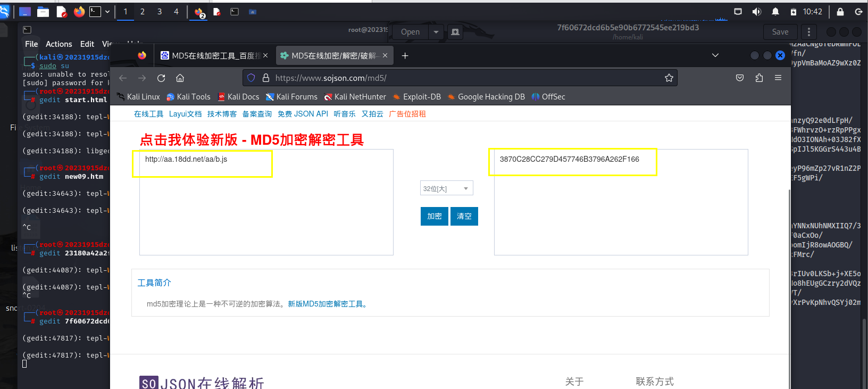
Task: Switch to the MD5在线加密工具_百度 tab
Action: (x=215, y=55)
